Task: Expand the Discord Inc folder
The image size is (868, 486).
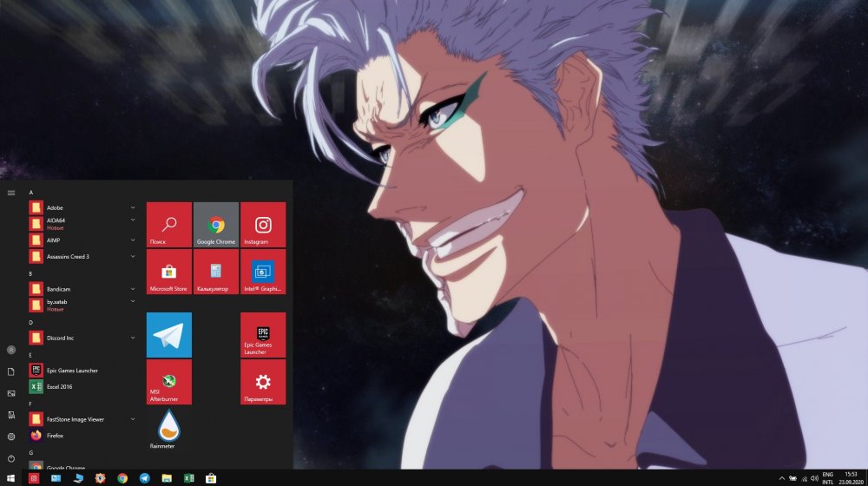Action: click(133, 338)
